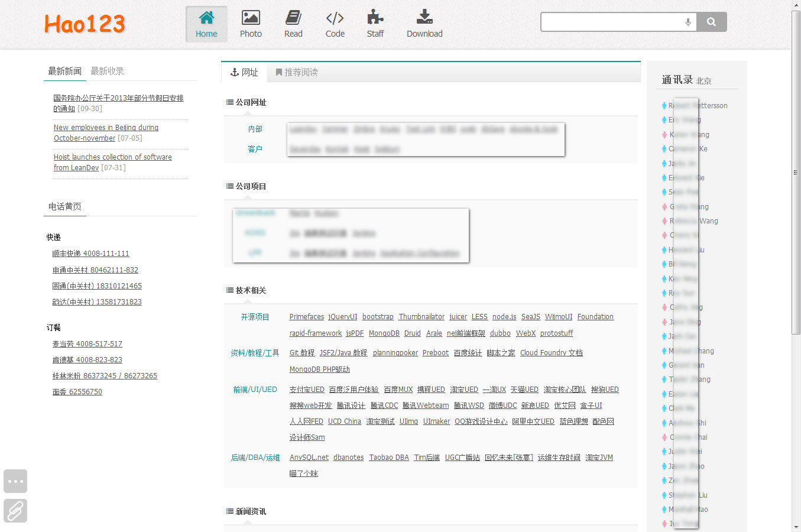Open Cloud Foundry 文档 link
Screen dimensions: 801x532
tap(552, 353)
